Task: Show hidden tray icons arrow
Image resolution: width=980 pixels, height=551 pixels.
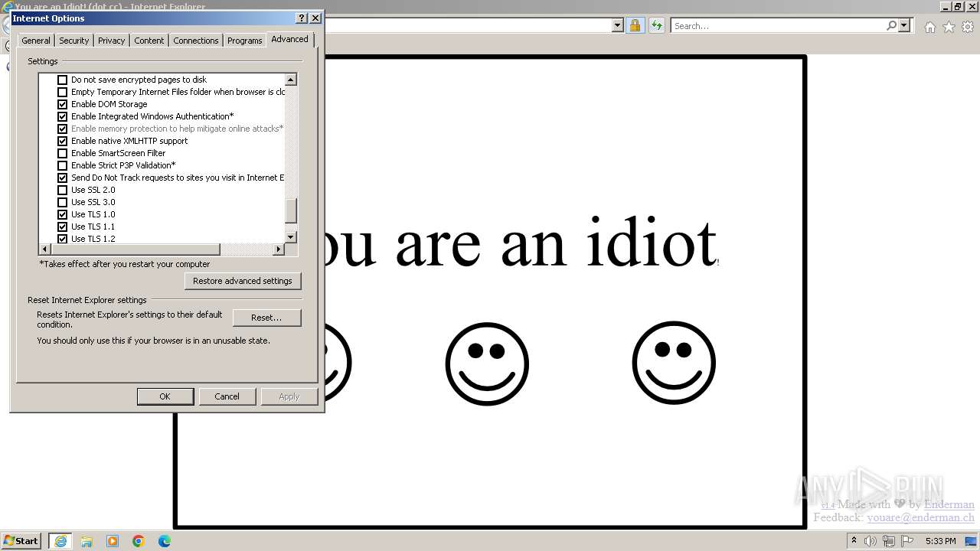Action: pos(854,541)
